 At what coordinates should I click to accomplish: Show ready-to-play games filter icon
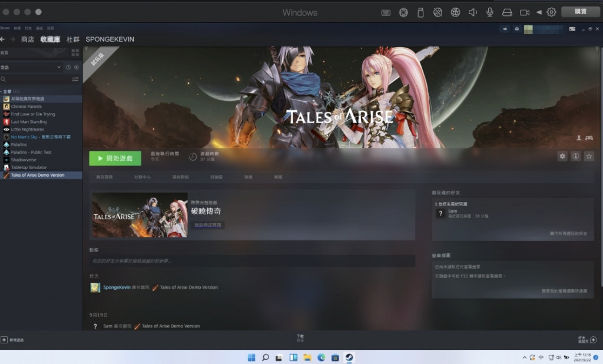pyautogui.click(x=77, y=67)
